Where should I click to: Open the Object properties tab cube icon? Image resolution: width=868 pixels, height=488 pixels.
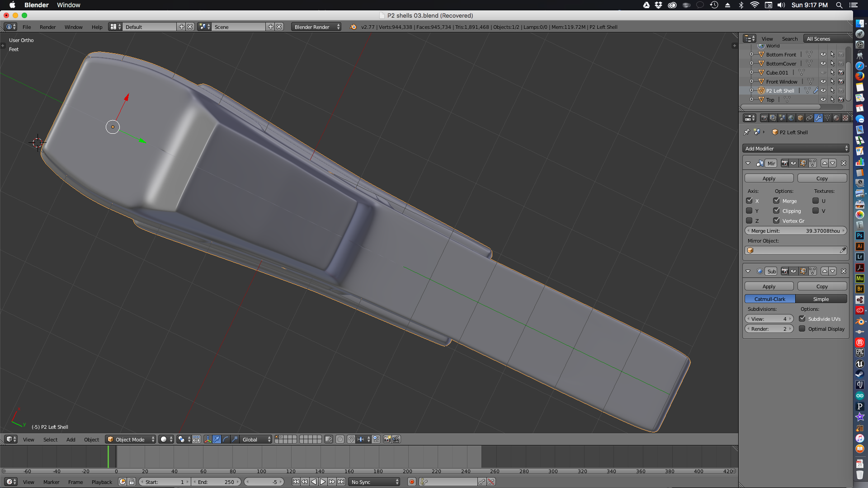800,118
